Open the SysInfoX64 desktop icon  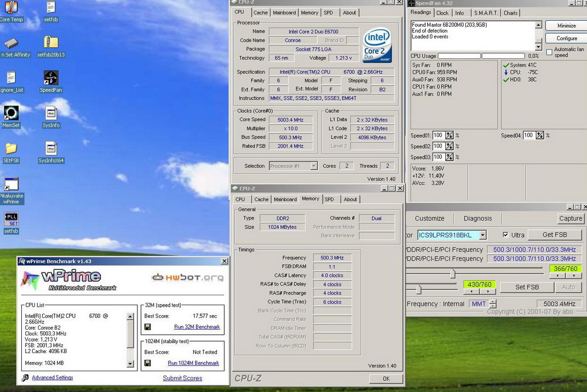tap(51, 149)
